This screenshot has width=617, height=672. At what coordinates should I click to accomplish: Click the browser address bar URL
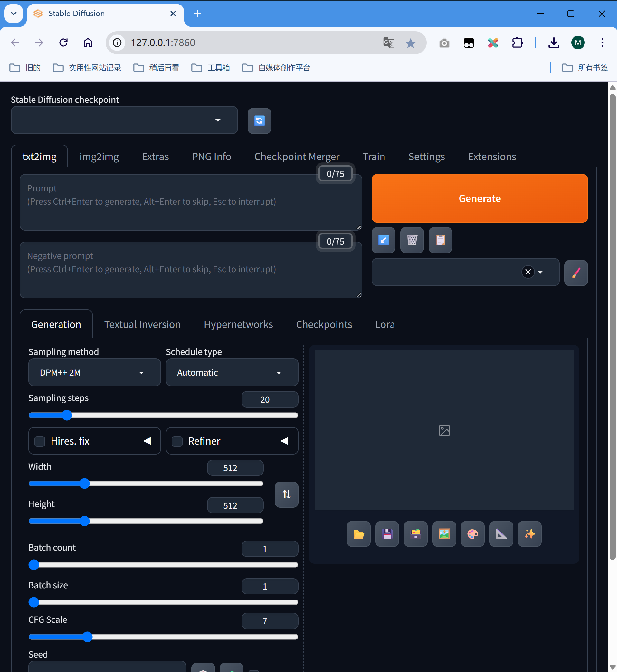point(163,43)
